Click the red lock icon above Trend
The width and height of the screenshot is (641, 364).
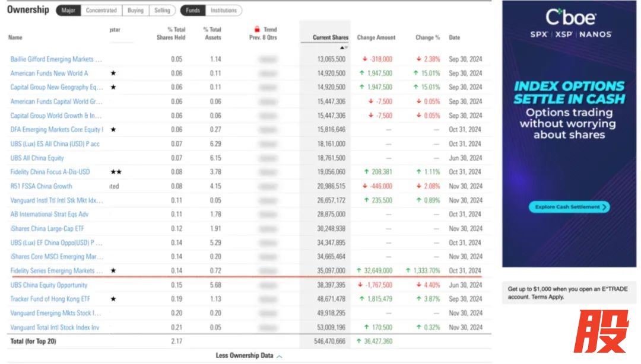257,29
